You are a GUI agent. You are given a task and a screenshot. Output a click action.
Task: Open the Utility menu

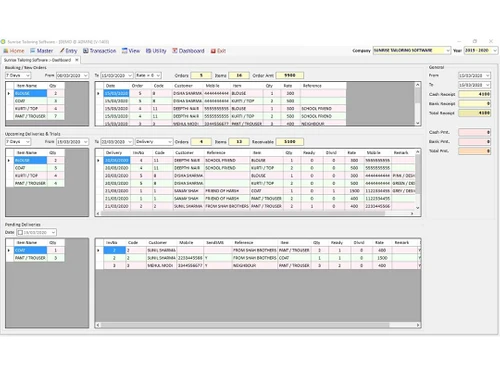pyautogui.click(x=156, y=51)
